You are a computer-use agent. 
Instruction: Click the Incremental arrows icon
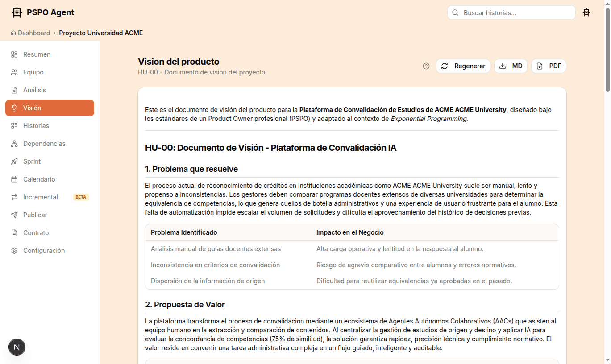14,197
